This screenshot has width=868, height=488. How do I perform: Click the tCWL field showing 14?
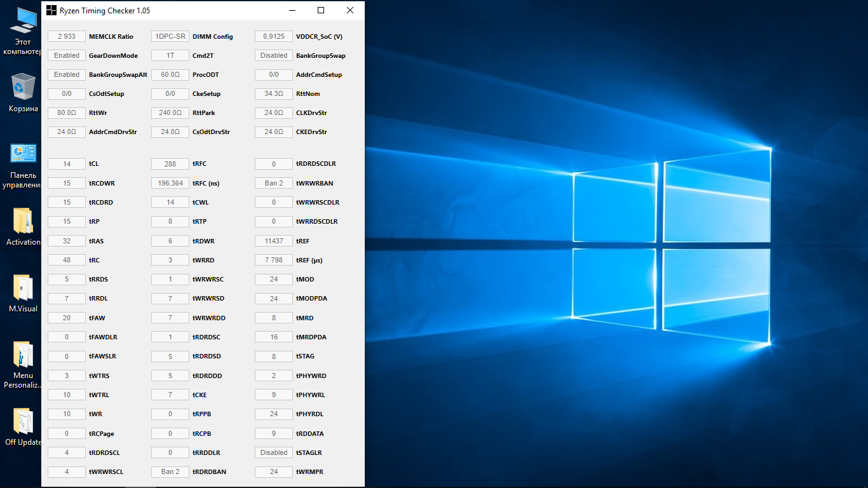point(170,203)
